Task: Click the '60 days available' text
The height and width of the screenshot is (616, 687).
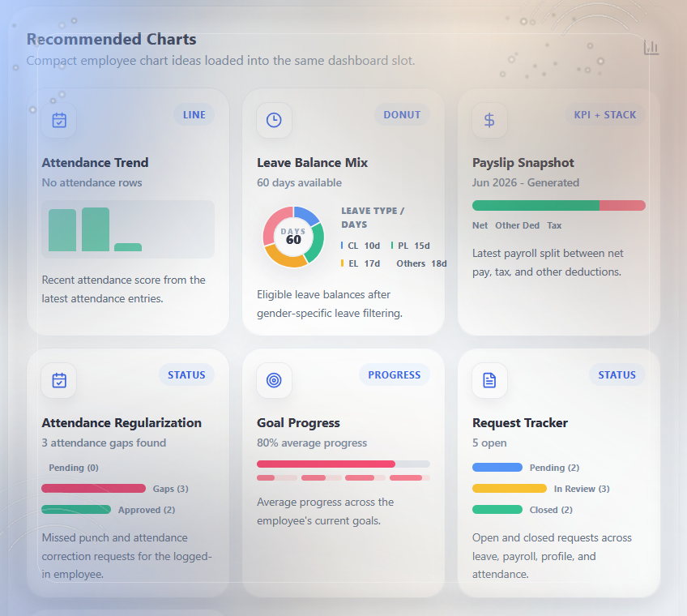Action: pos(299,183)
